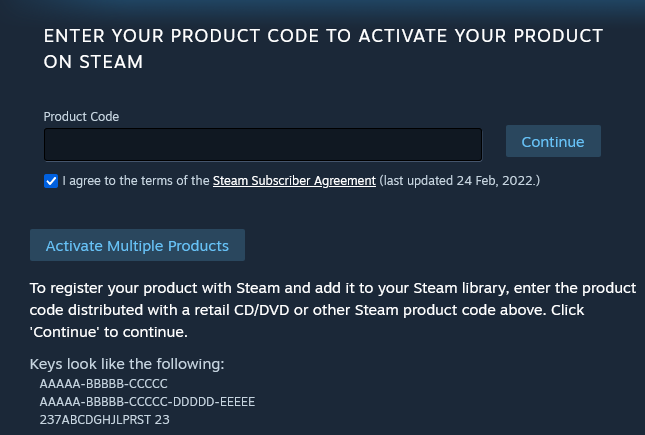Screen dimensions: 645x435
Task: Click 'Keys look like the following:' text
Action: (x=127, y=364)
